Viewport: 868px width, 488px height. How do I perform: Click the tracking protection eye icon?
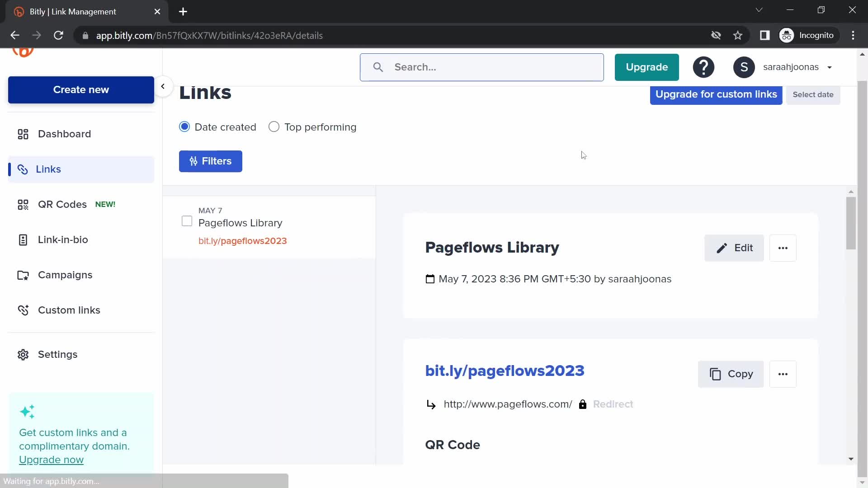tap(716, 35)
